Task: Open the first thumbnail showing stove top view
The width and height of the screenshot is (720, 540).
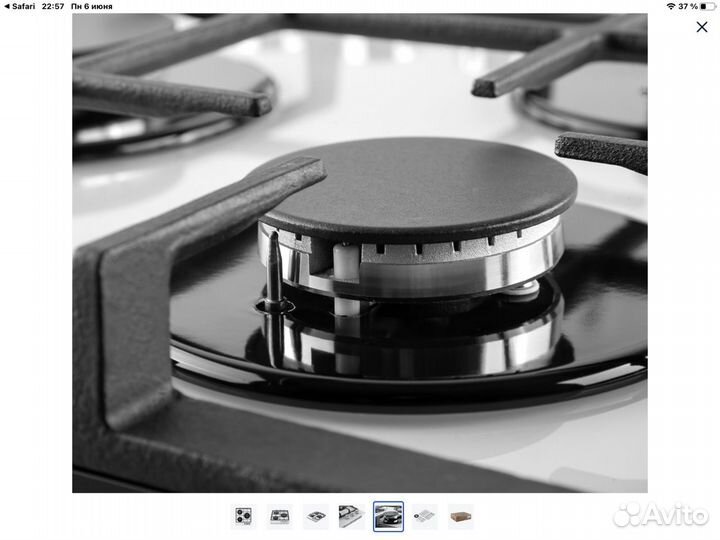Action: [x=243, y=516]
